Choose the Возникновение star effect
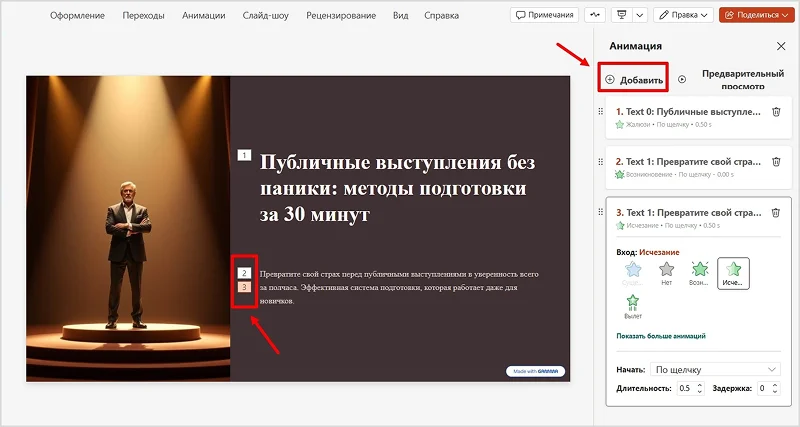Image resolution: width=800 pixels, height=427 pixels. [x=699, y=273]
